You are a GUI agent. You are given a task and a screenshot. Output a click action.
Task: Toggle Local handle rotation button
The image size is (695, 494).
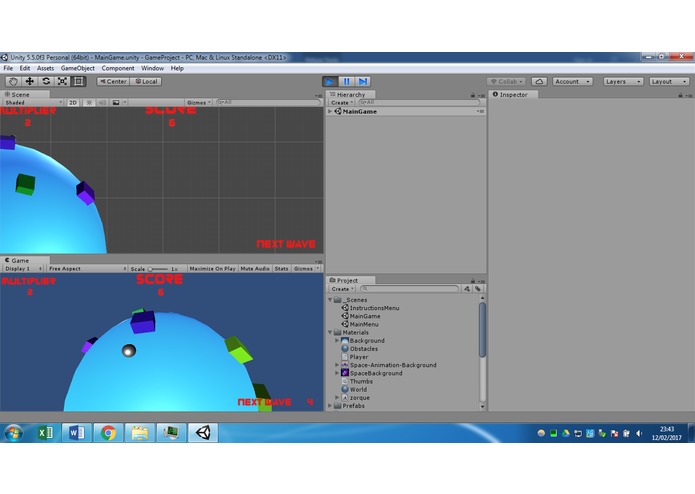coord(146,82)
